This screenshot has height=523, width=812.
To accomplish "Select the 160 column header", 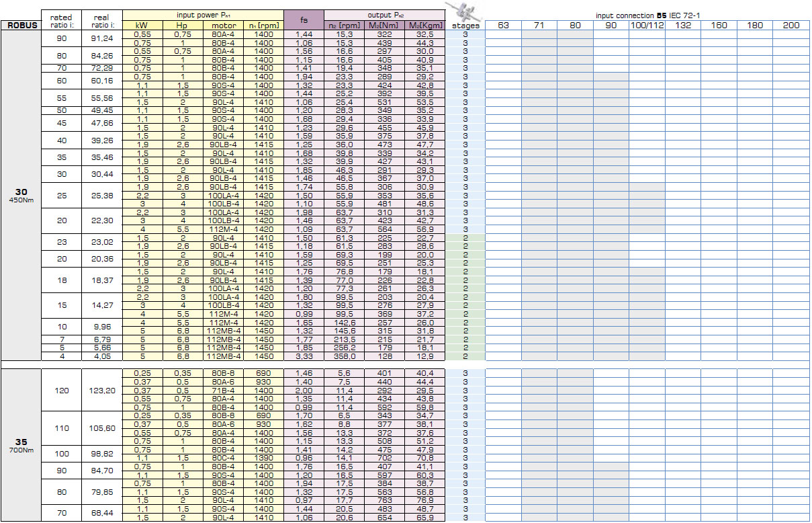I will click(x=719, y=26).
